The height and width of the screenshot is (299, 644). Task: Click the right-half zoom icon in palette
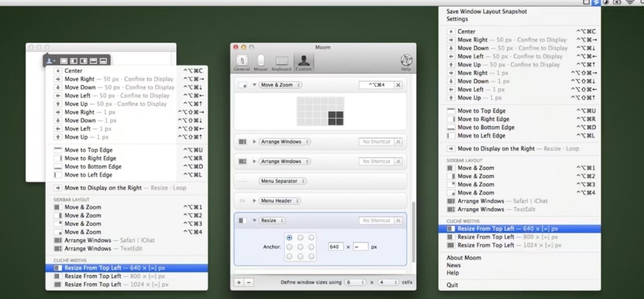84,61
